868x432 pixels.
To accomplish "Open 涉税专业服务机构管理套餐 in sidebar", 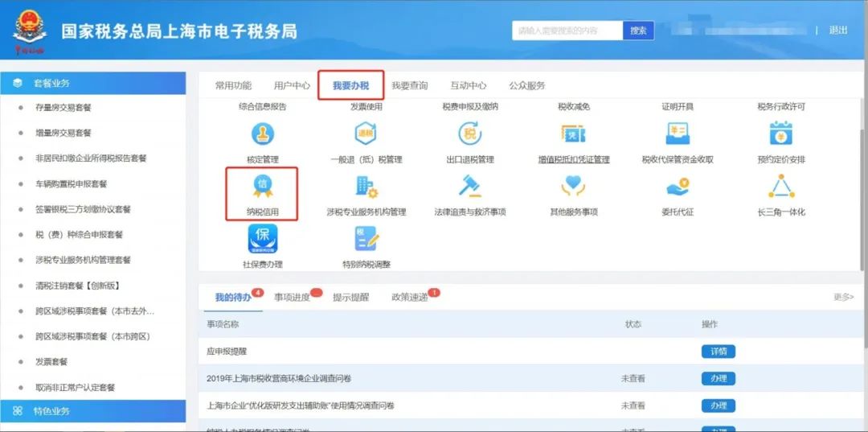I will (83, 260).
